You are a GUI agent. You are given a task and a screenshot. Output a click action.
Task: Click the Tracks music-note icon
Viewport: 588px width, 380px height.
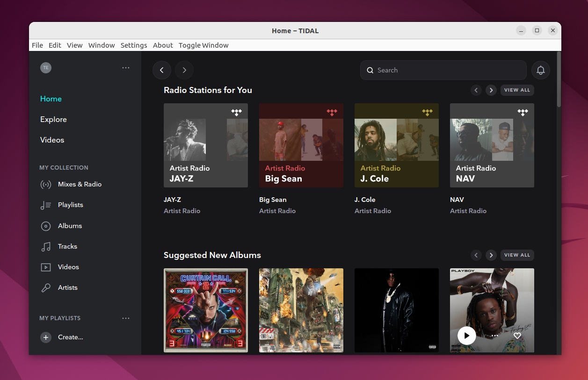(45, 246)
